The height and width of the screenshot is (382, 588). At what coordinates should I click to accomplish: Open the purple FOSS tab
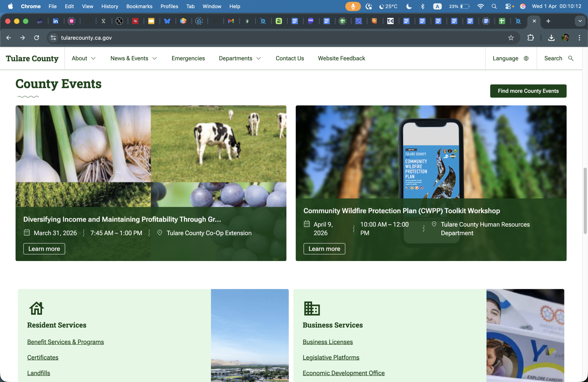[311, 21]
